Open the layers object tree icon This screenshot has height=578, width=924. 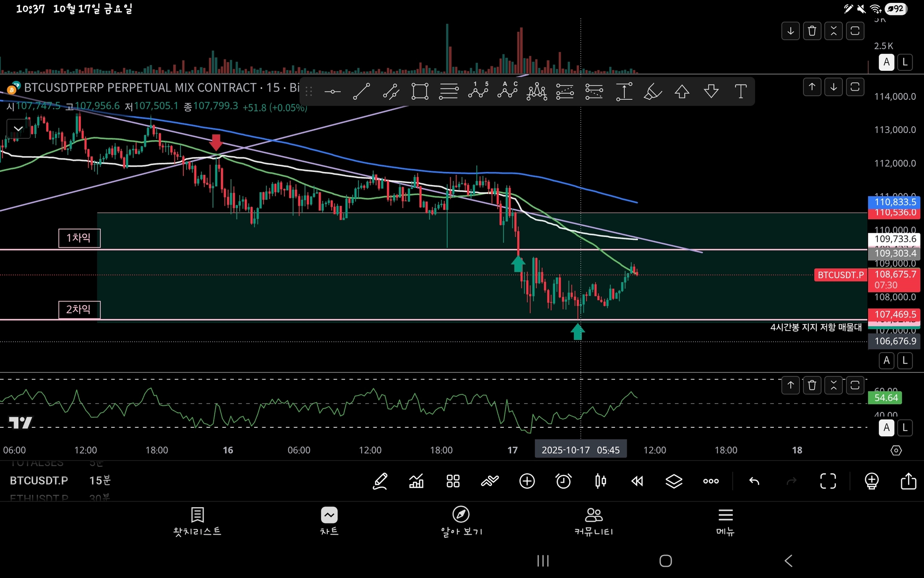(x=674, y=481)
